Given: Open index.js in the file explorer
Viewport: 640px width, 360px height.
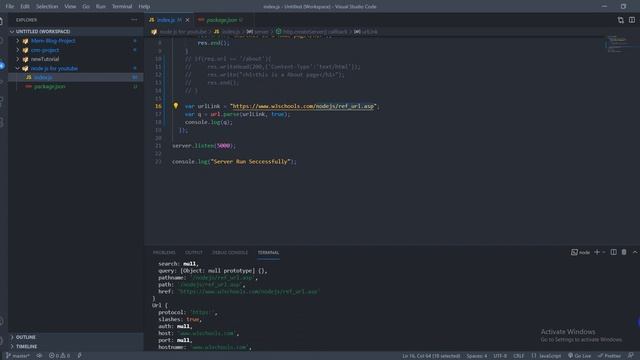Looking at the screenshot, I should coord(76,78).
